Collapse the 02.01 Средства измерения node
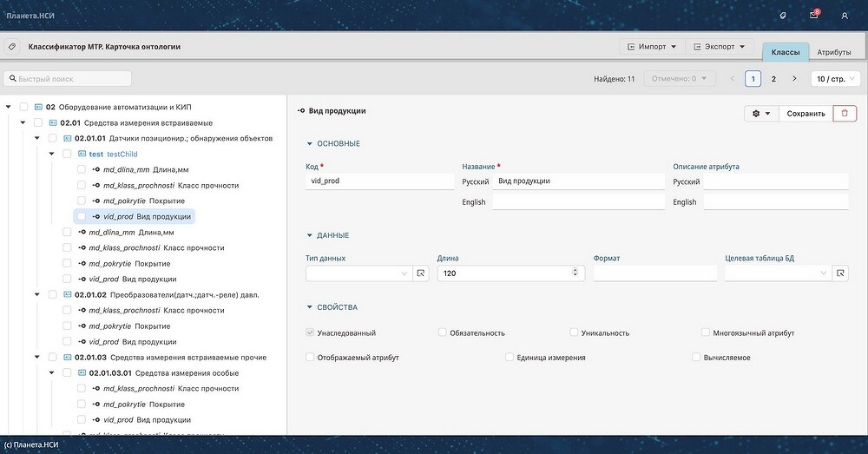Screen dimensions: 868x454 pos(23,122)
